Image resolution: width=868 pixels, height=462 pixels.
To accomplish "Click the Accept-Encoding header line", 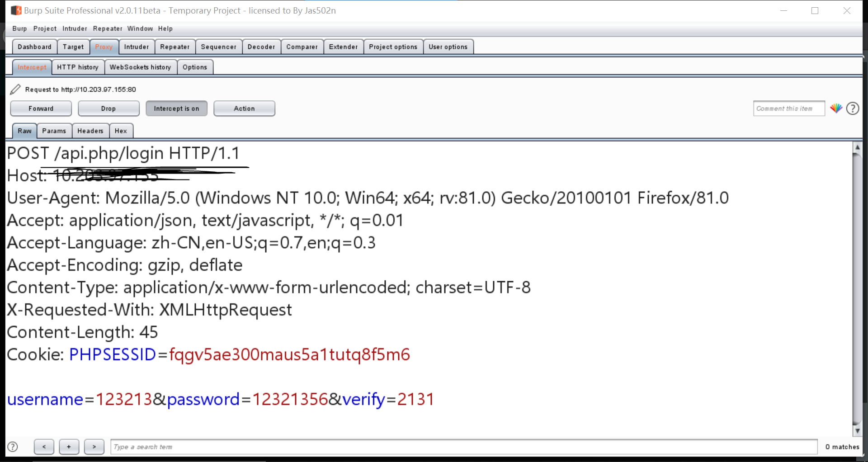I will pos(125,265).
